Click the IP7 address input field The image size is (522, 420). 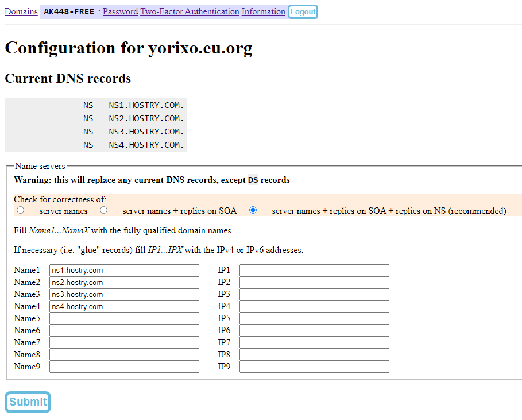tap(314, 343)
